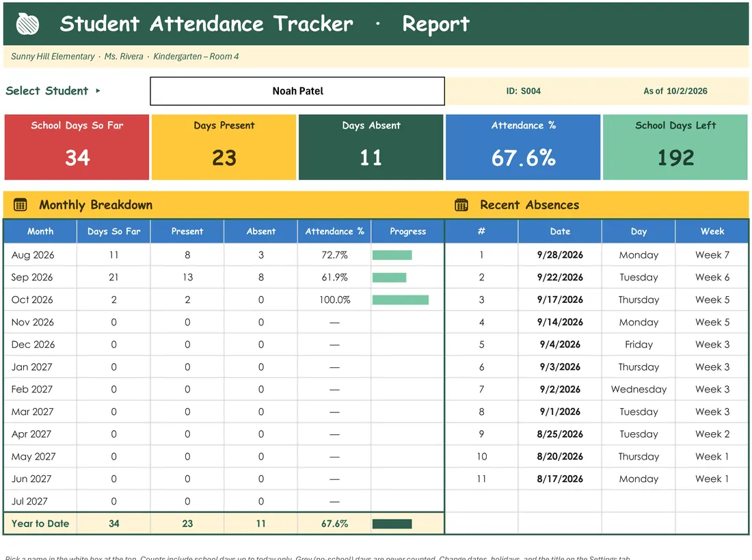The width and height of the screenshot is (752, 560).
Task: Click the Day column header
Action: click(x=639, y=231)
